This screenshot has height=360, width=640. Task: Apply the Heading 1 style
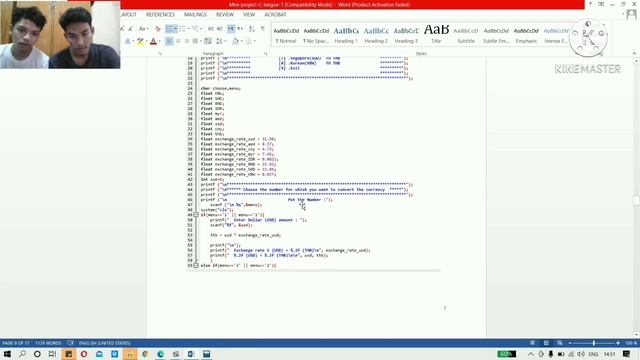(346, 35)
